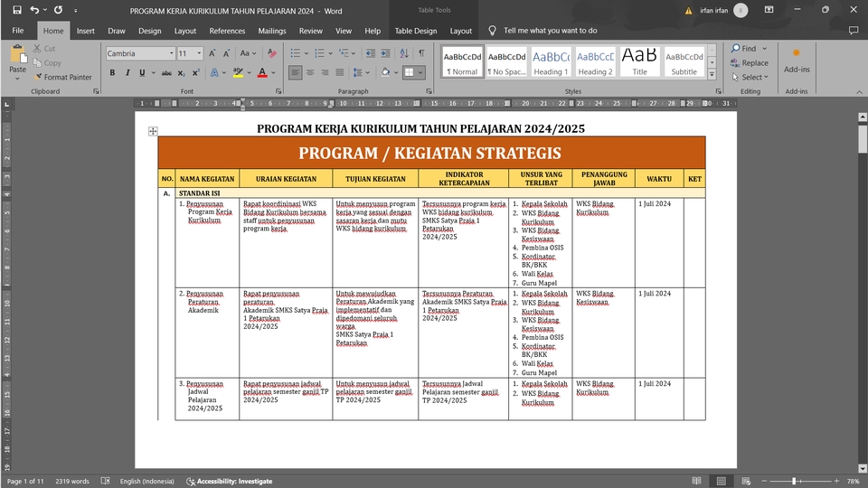This screenshot has width=868, height=488.
Task: Toggle Print Layout view
Action: coord(721,481)
